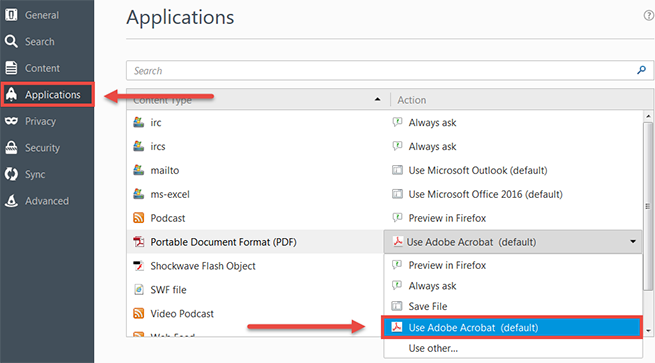Click the Adobe Acrobat icon in highlighted option

click(x=397, y=327)
